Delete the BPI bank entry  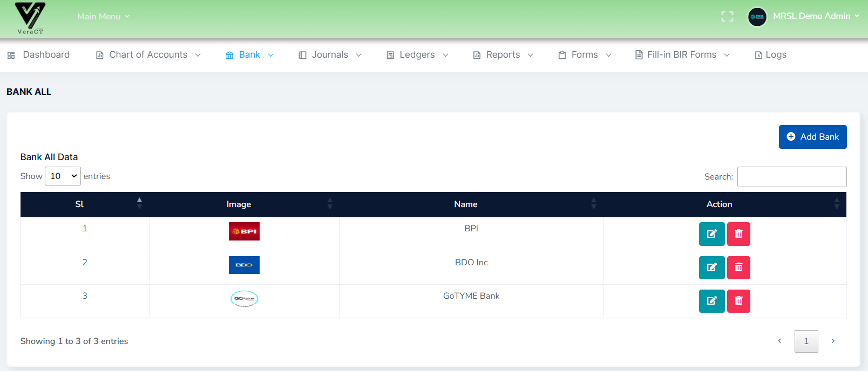738,234
